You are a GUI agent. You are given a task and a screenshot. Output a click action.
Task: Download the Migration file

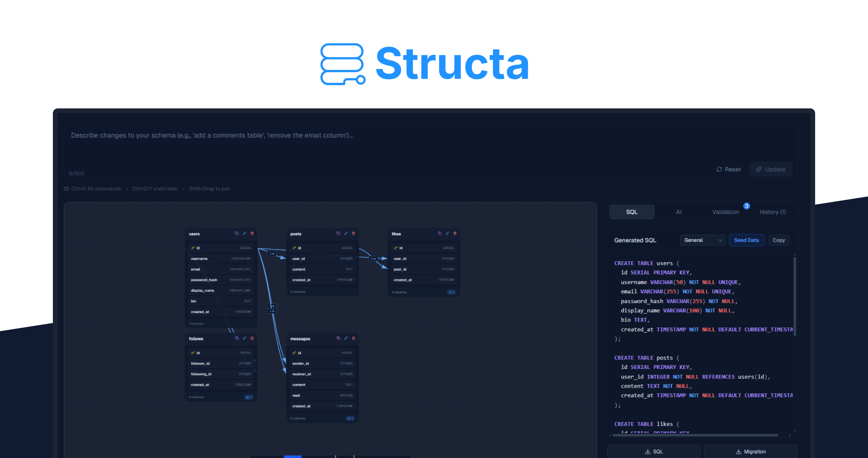750,451
